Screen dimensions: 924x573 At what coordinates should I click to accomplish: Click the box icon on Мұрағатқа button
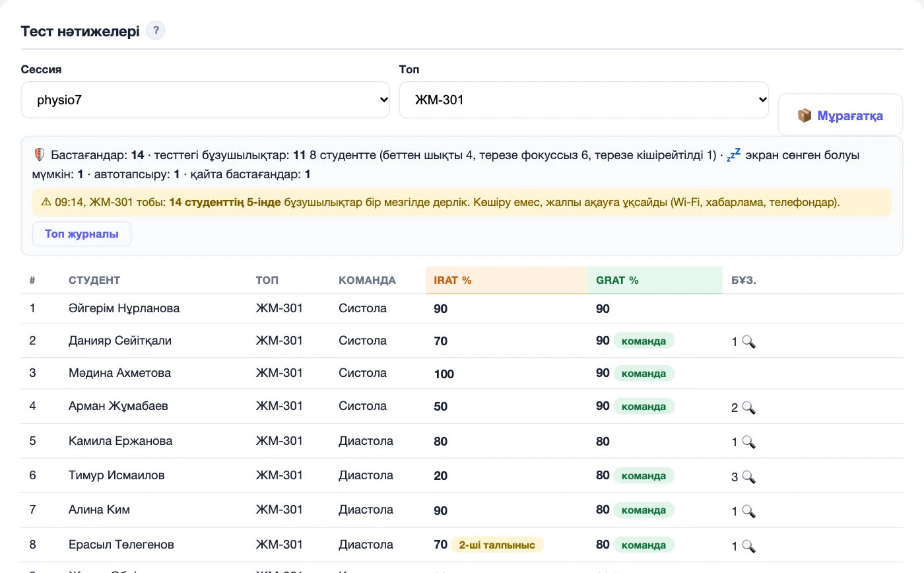pyautogui.click(x=805, y=116)
